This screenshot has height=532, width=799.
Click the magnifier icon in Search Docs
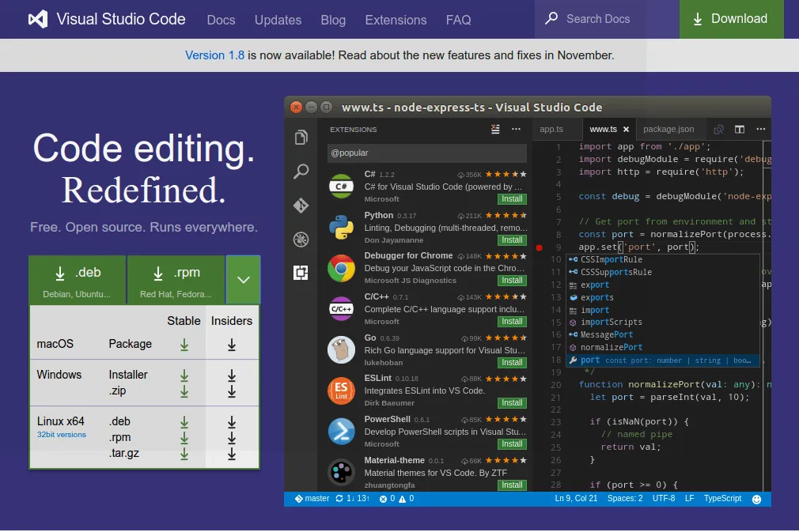coord(551,19)
